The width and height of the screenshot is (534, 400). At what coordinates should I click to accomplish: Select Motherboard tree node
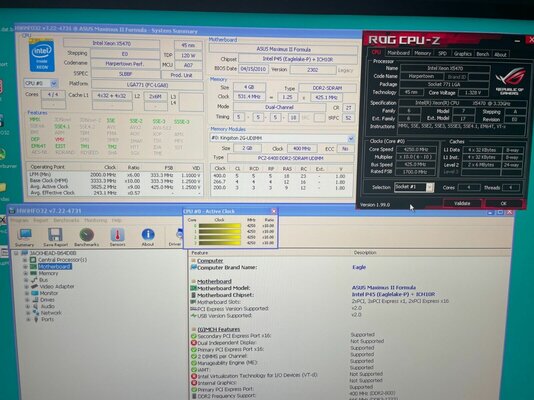(54, 267)
